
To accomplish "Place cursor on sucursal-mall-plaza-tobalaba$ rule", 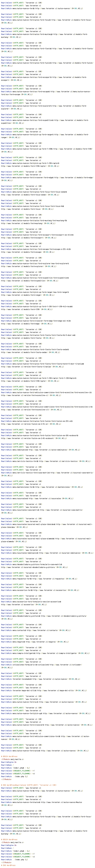I will (44, 524).
